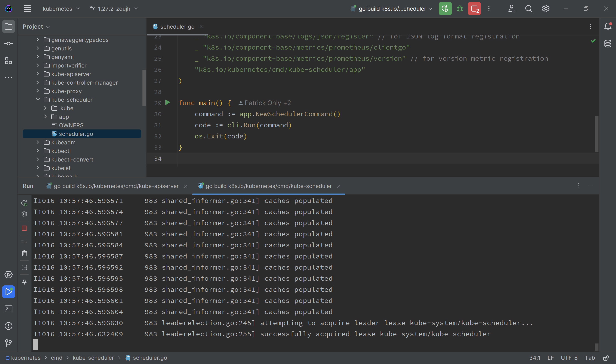616x364 pixels.
Task: Clear console output with trash icon
Action: (x=24, y=253)
